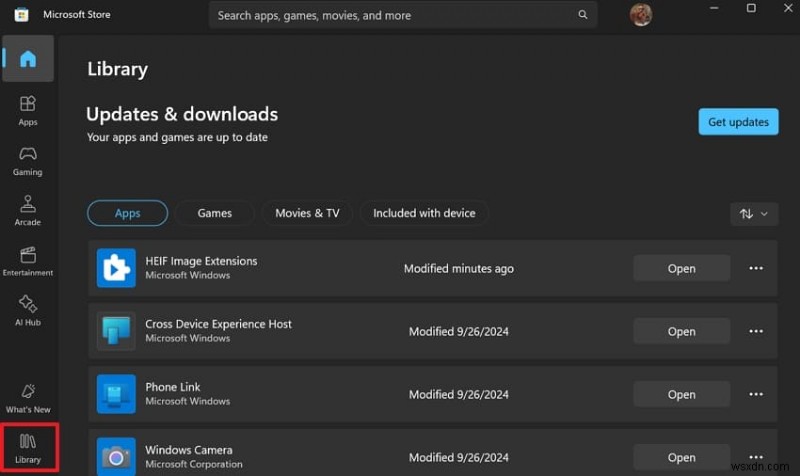
Task: Click 'Modified minutes ago' text
Action: pyautogui.click(x=459, y=269)
